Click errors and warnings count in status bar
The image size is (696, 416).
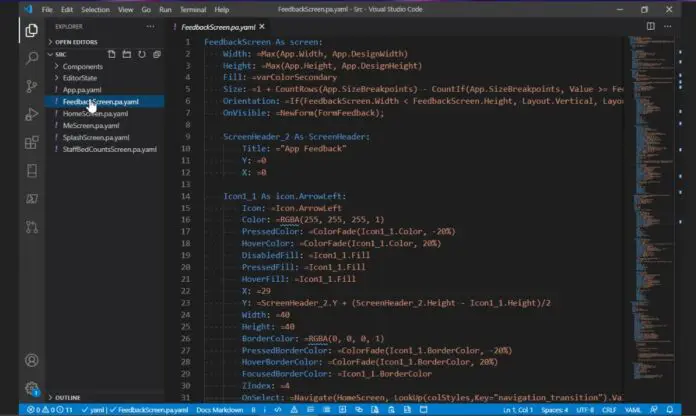pyautogui.click(x=50, y=409)
